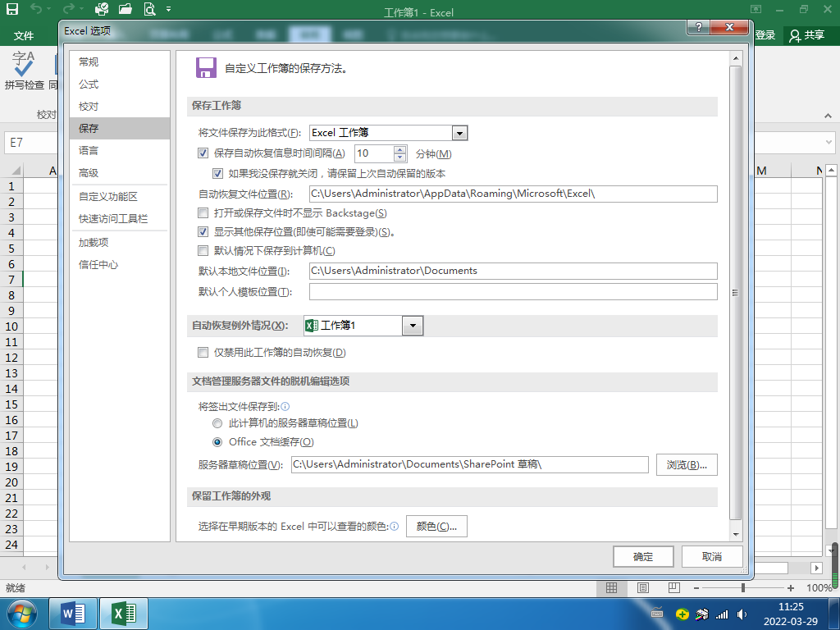Open the Windows Start menu
The height and width of the screenshot is (630, 840).
tap(21, 614)
